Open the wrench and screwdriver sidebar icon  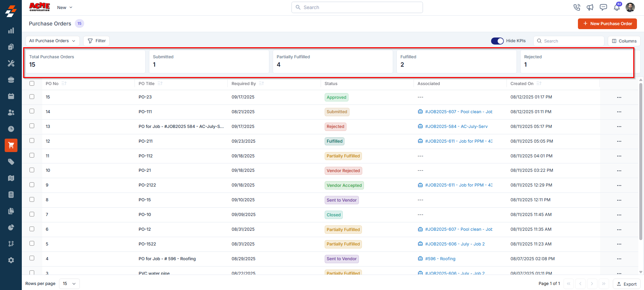[x=11, y=63]
